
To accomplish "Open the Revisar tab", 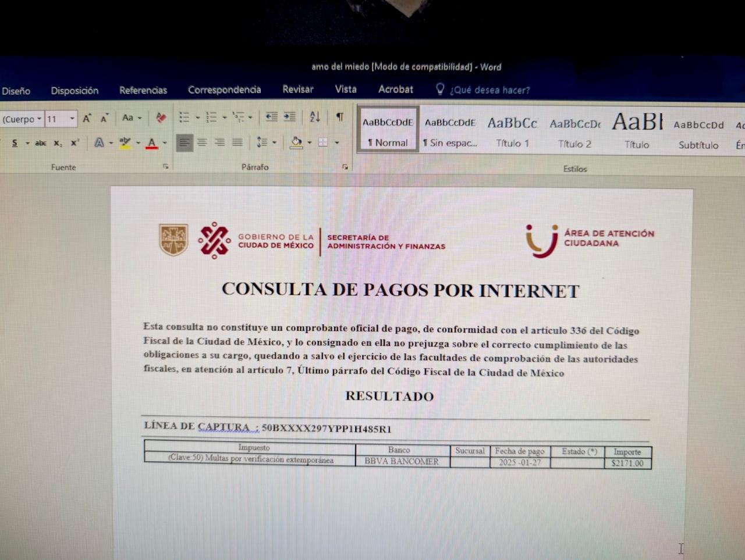I will 298,89.
